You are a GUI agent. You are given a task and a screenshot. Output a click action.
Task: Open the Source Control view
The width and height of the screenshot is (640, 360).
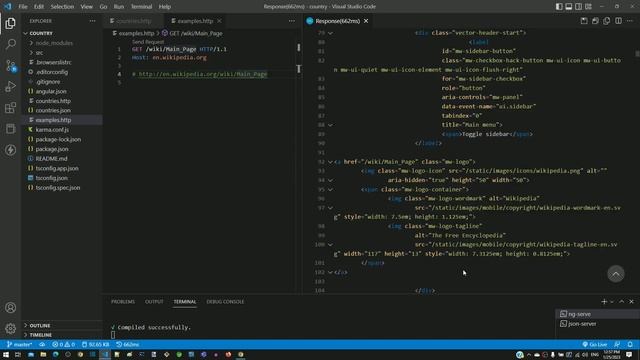(11, 66)
